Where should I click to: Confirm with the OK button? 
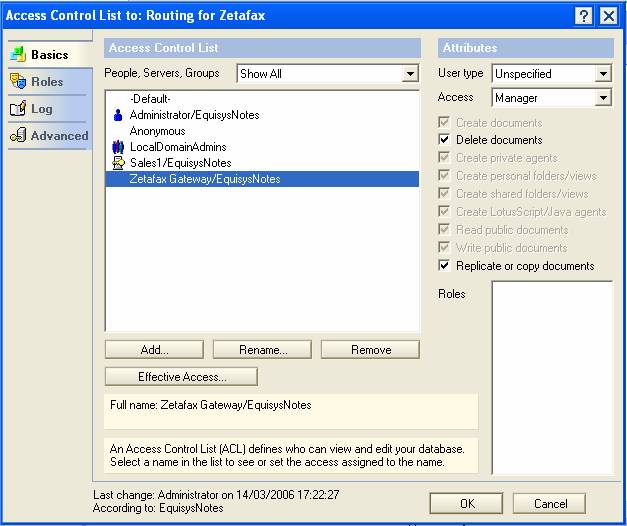(x=466, y=503)
